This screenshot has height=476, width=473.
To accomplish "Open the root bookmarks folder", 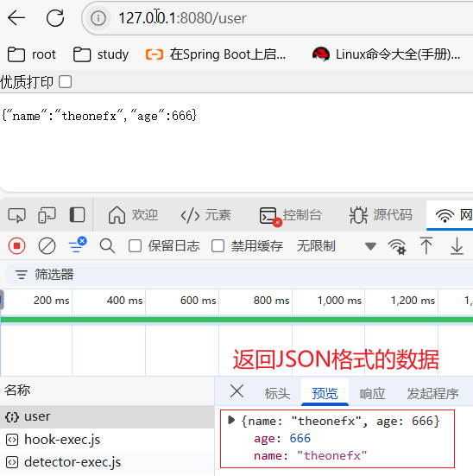I will pyautogui.click(x=32, y=54).
